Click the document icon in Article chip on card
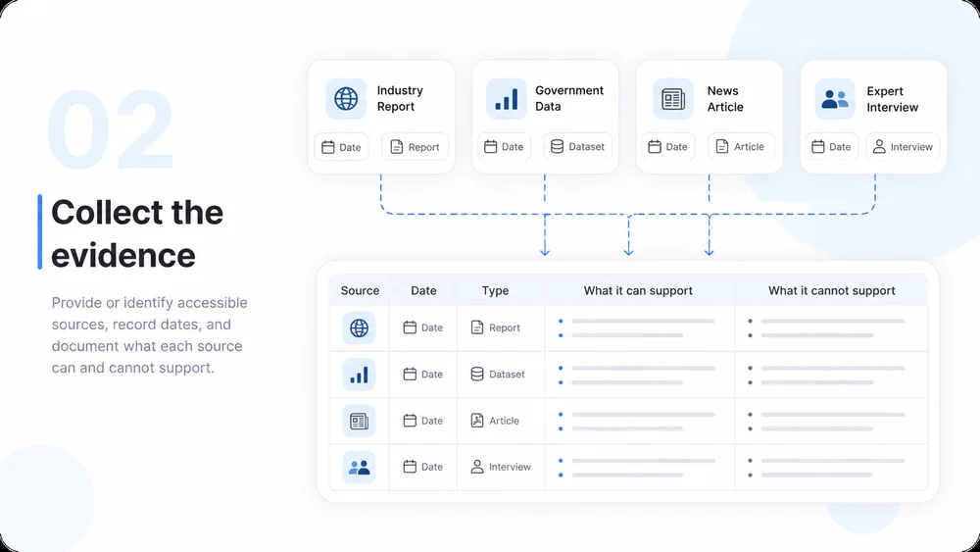 click(x=722, y=147)
